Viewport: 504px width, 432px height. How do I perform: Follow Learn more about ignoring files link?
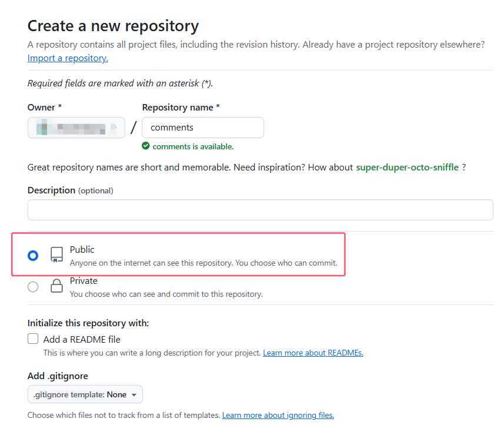(278, 416)
